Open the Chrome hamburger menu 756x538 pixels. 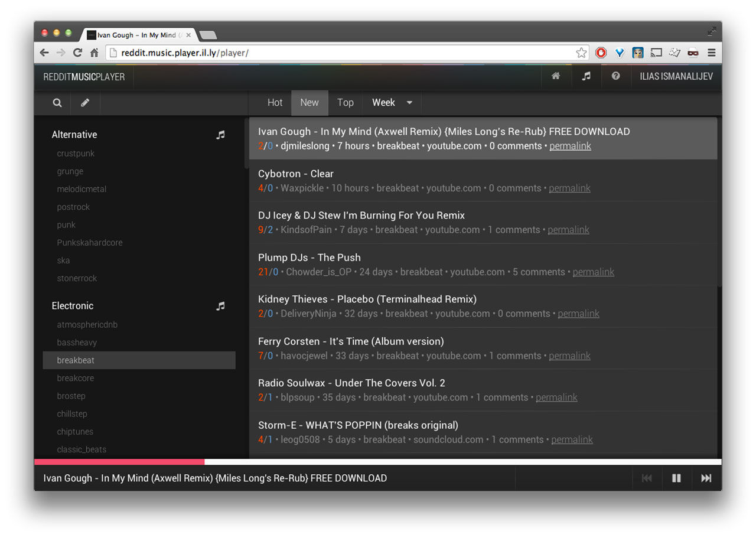tap(712, 53)
